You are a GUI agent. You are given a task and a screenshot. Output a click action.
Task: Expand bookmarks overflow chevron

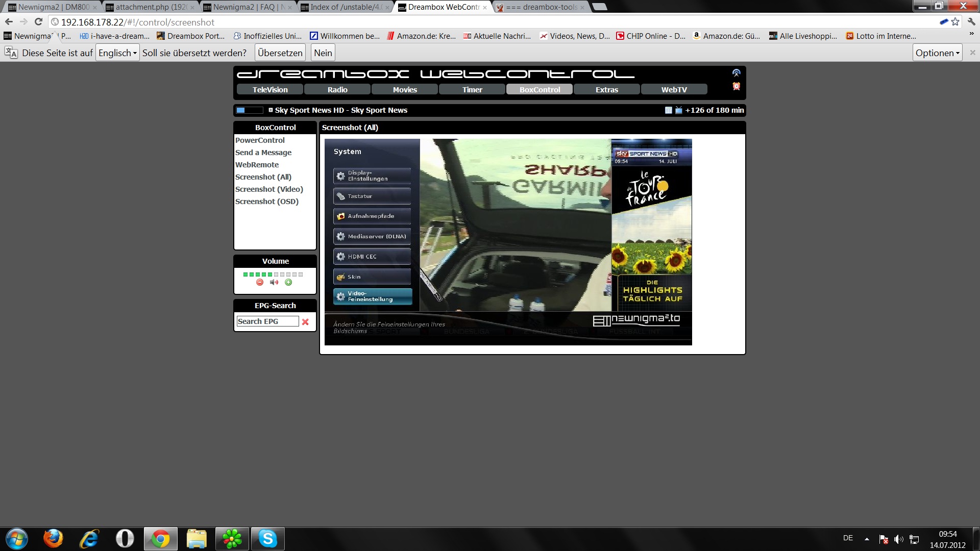coord(971,34)
